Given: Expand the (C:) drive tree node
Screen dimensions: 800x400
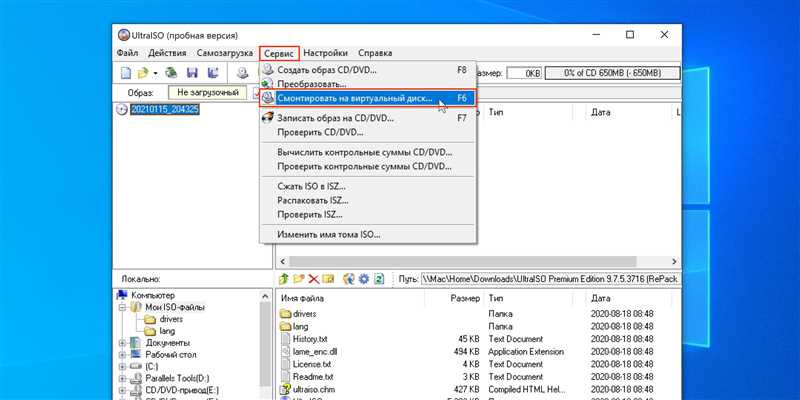Looking at the screenshot, I should click(122, 367).
